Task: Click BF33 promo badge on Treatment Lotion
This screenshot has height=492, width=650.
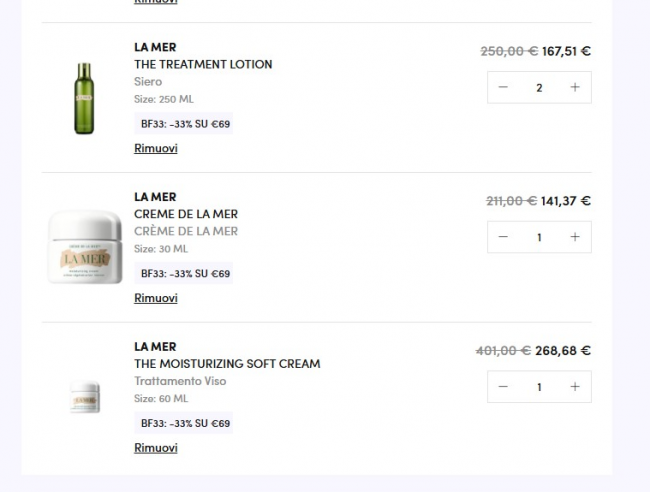Action: [x=185, y=124]
